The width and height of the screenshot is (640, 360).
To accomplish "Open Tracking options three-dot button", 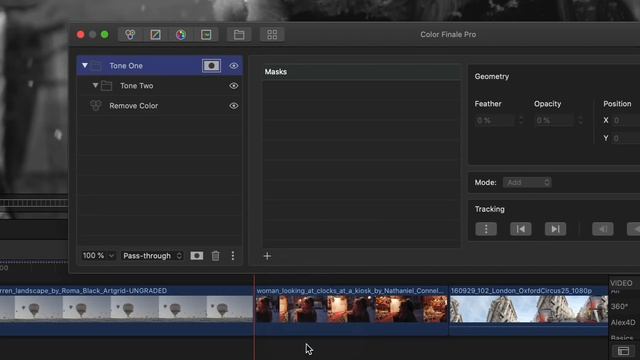I will (x=486, y=229).
